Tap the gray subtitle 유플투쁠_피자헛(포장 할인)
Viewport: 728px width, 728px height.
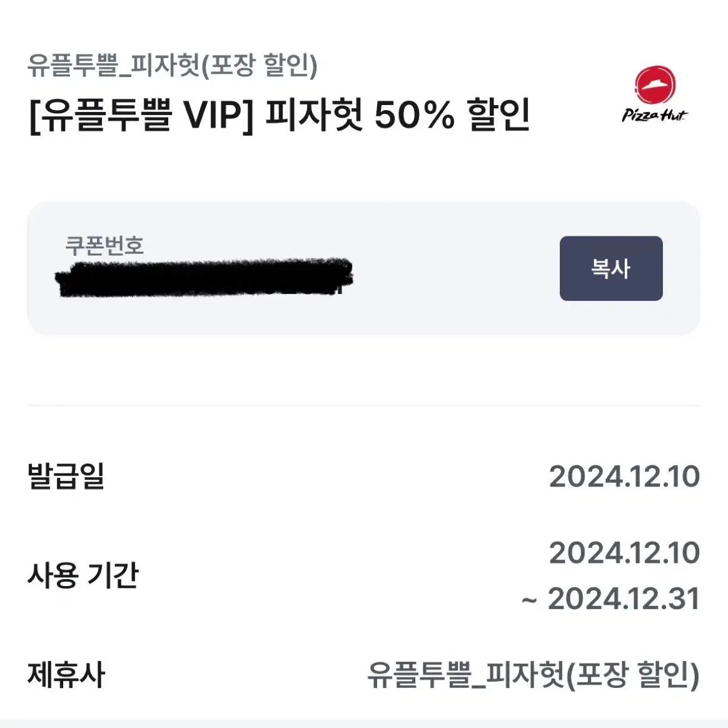pyautogui.click(x=172, y=65)
